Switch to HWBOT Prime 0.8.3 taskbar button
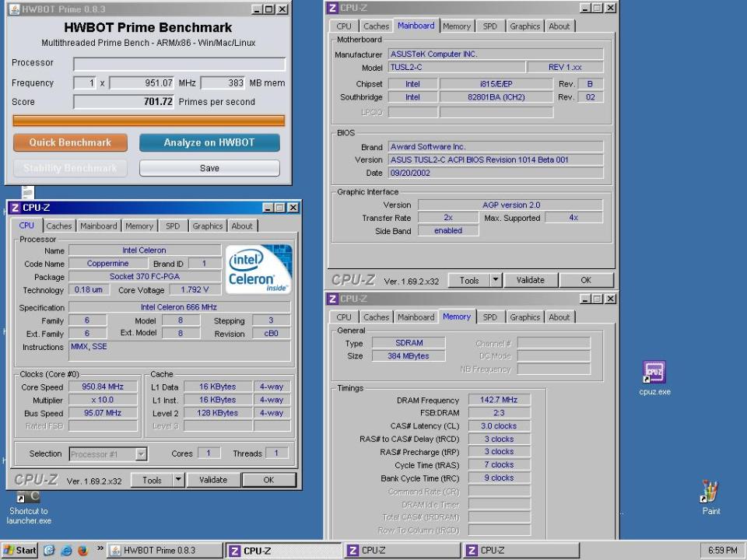Image resolution: width=747 pixels, height=560 pixels. point(164,550)
